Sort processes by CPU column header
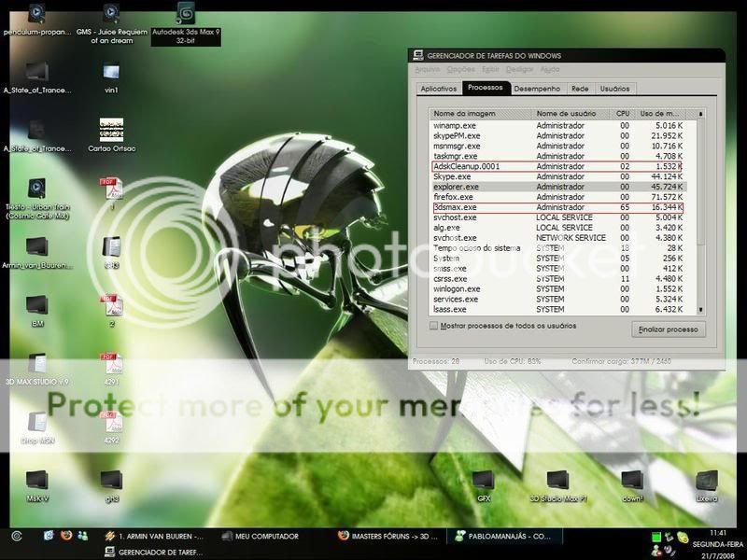The image size is (747, 560). click(x=623, y=113)
